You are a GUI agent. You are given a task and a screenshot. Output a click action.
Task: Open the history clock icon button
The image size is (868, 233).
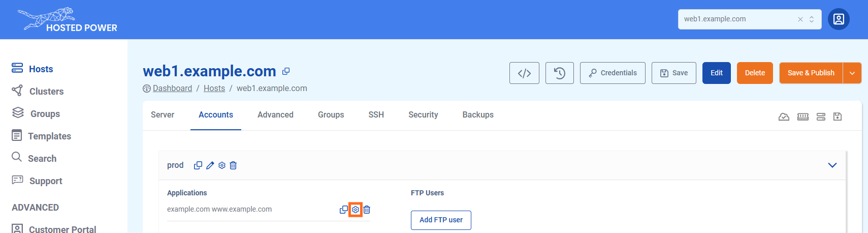pyautogui.click(x=559, y=73)
